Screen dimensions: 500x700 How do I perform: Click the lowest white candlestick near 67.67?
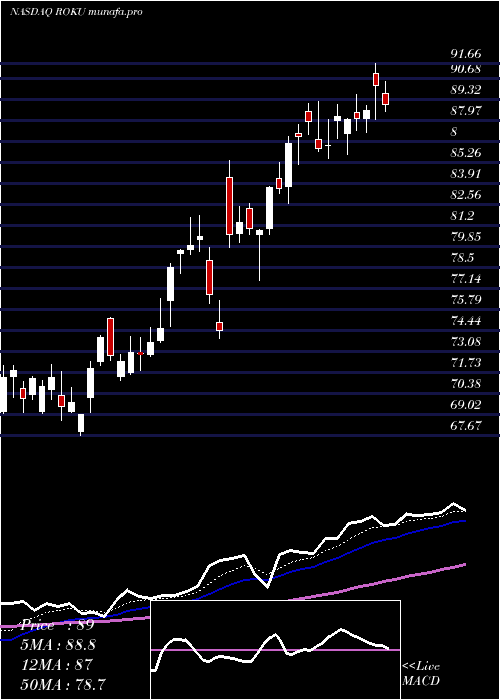pos(81,424)
